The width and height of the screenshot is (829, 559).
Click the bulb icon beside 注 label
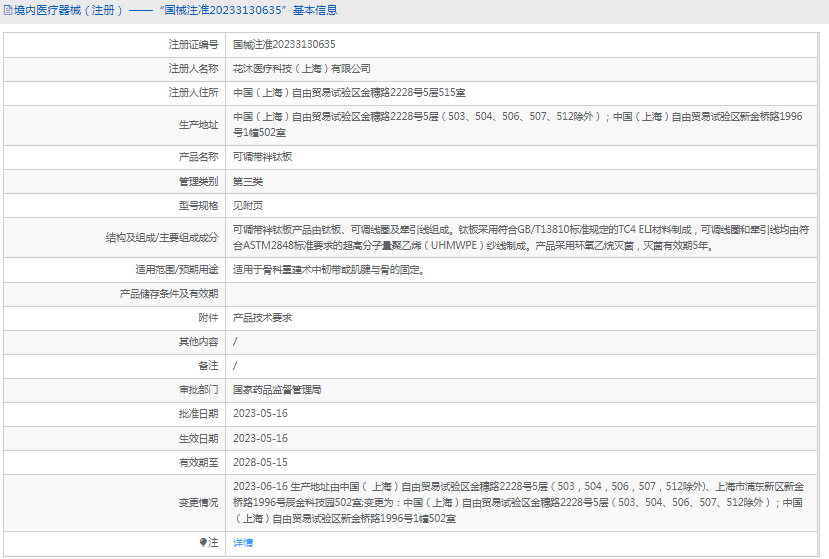tap(203, 542)
